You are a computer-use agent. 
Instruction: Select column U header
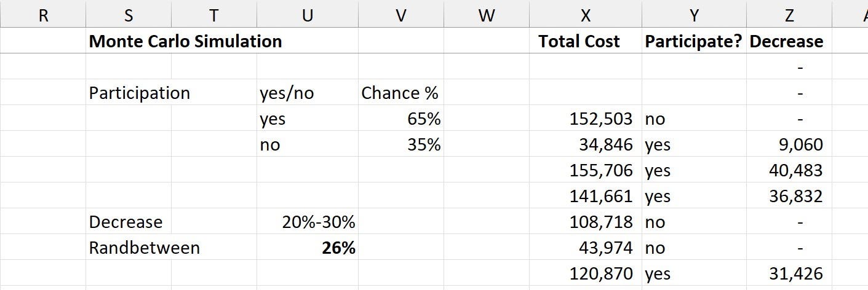tap(308, 15)
